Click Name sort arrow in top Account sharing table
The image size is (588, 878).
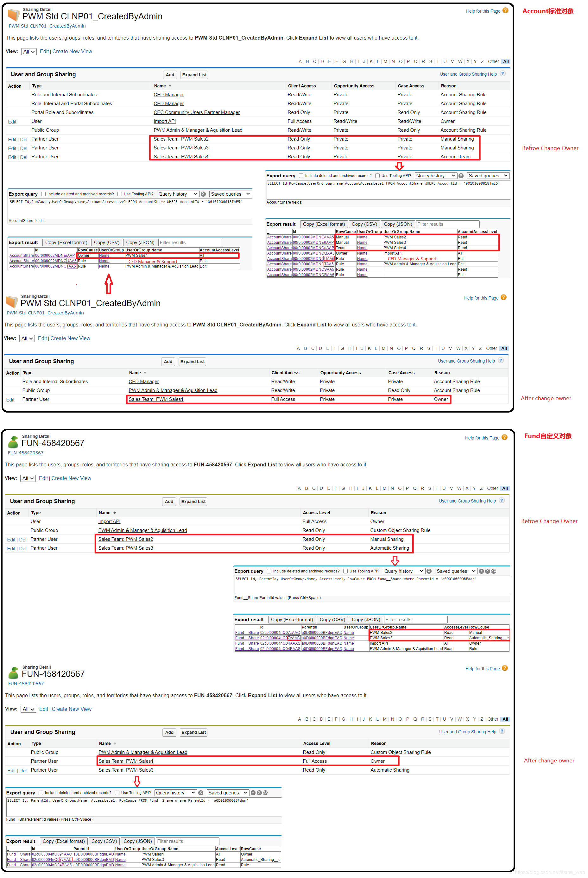tap(170, 86)
